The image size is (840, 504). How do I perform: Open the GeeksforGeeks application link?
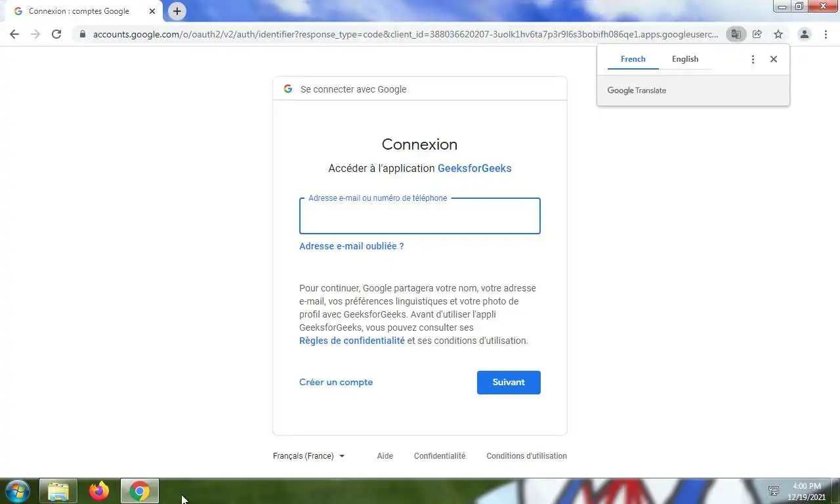(474, 168)
